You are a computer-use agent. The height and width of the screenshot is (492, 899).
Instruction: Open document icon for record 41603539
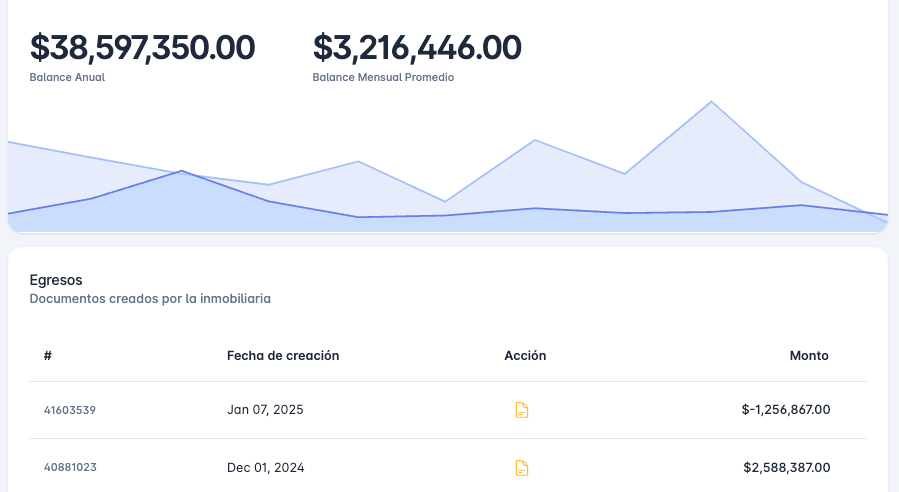tap(521, 410)
